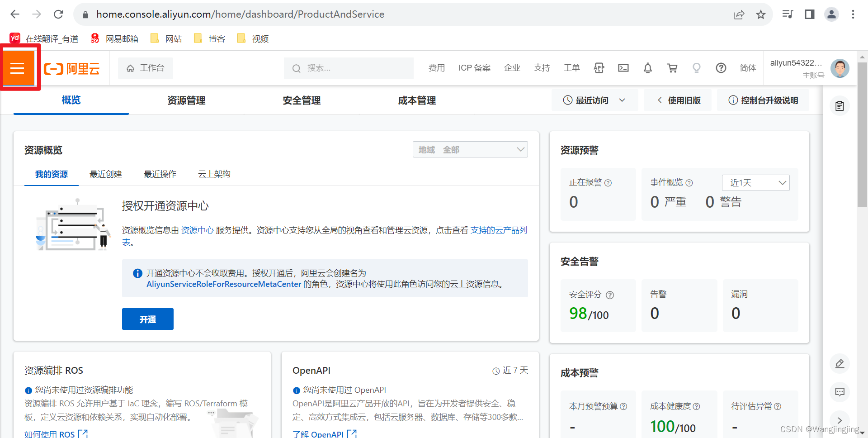The width and height of the screenshot is (868, 438).
Task: Select the 我的资源 sub-tab
Action: point(52,174)
